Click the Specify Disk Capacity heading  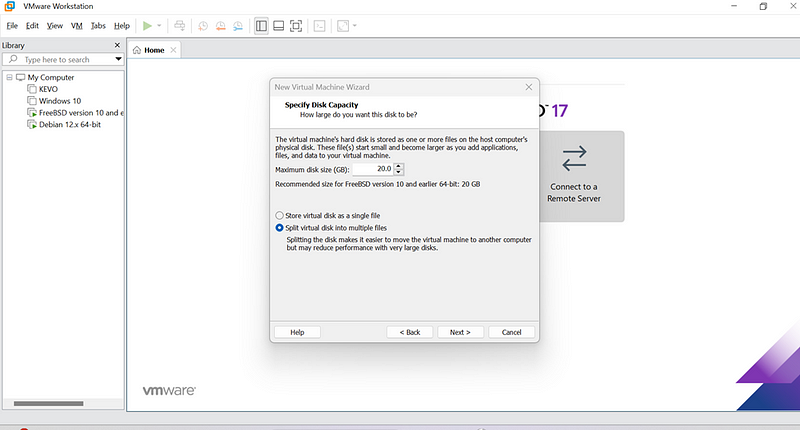click(321, 105)
